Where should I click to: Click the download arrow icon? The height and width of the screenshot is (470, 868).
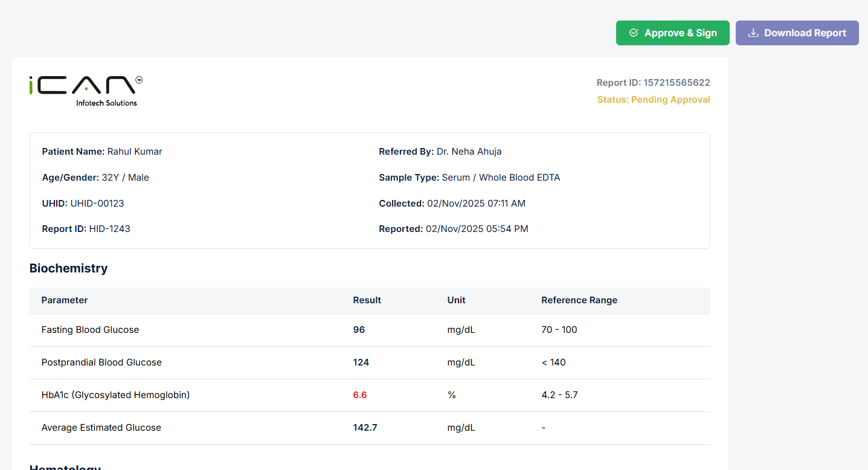(753, 33)
